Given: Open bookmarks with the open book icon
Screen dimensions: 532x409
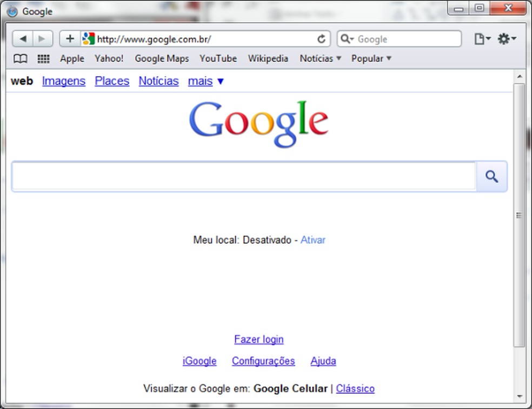Looking at the screenshot, I should 20,58.
